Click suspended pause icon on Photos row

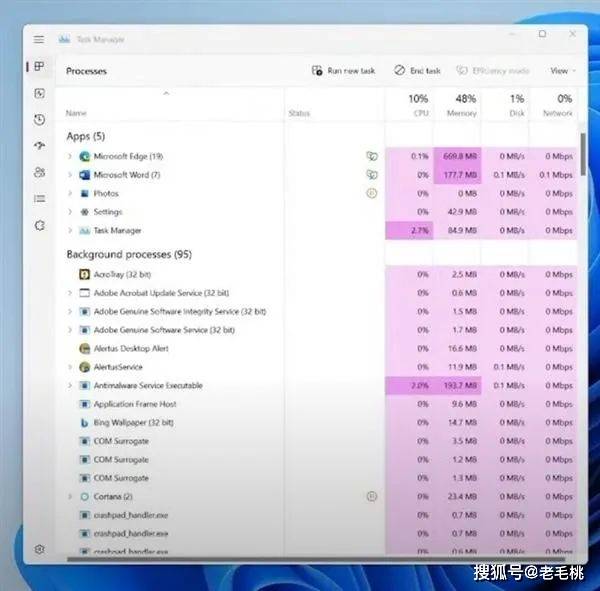372,193
